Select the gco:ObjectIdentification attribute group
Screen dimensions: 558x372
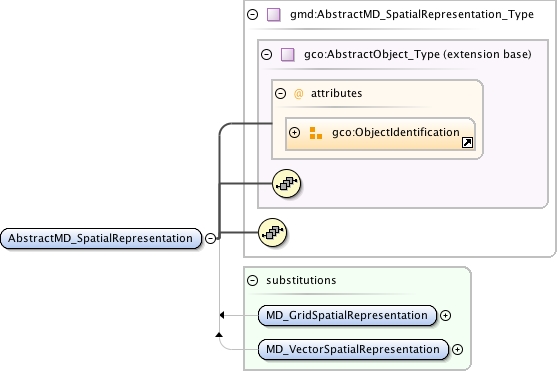380,134
